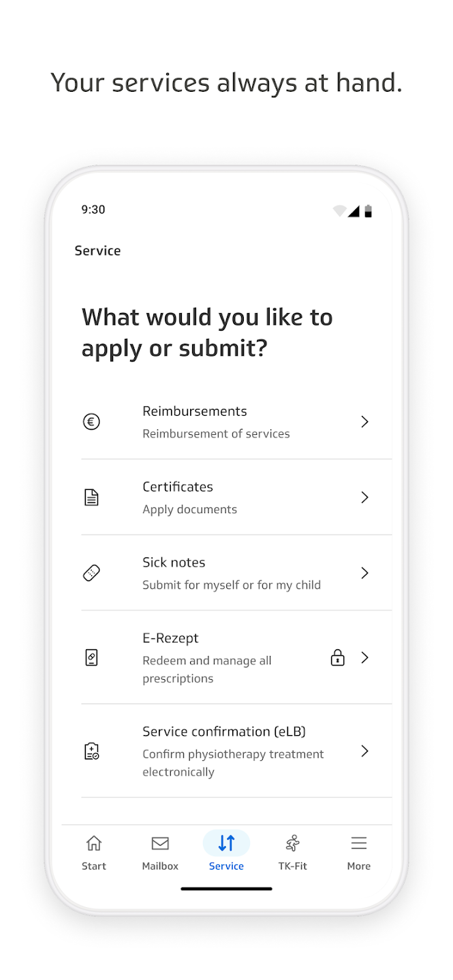Select the Service tab in bottom bar
Viewport: 453px width, 980px height.
point(226,851)
